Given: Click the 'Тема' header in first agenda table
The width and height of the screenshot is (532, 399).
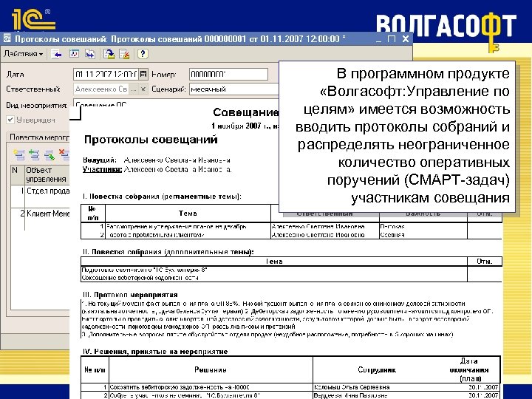Looking at the screenshot, I should coord(188,214).
